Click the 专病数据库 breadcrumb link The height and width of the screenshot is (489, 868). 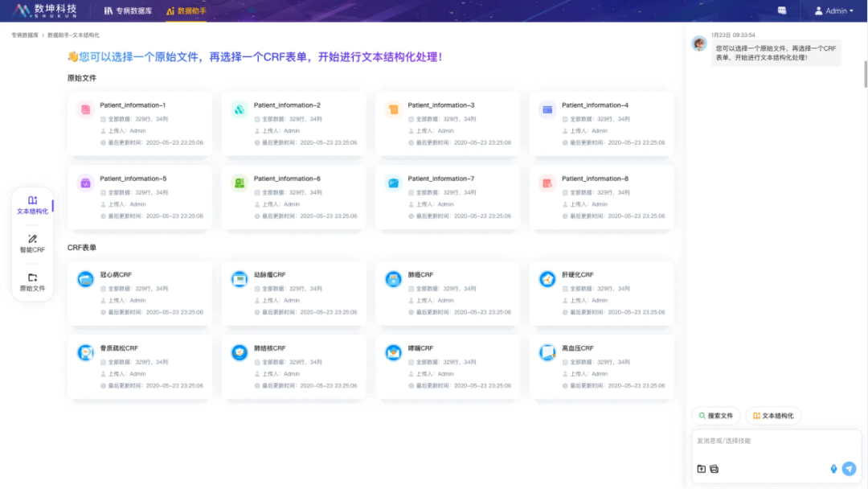24,35
